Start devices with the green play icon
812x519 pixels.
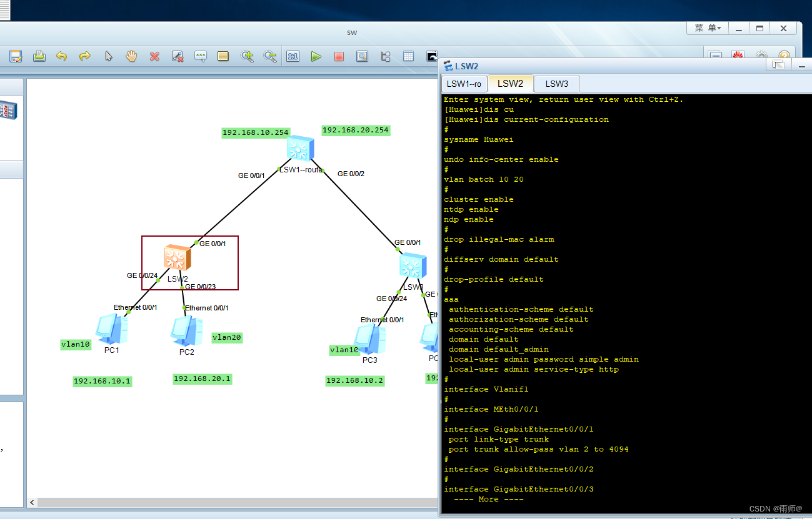316,56
